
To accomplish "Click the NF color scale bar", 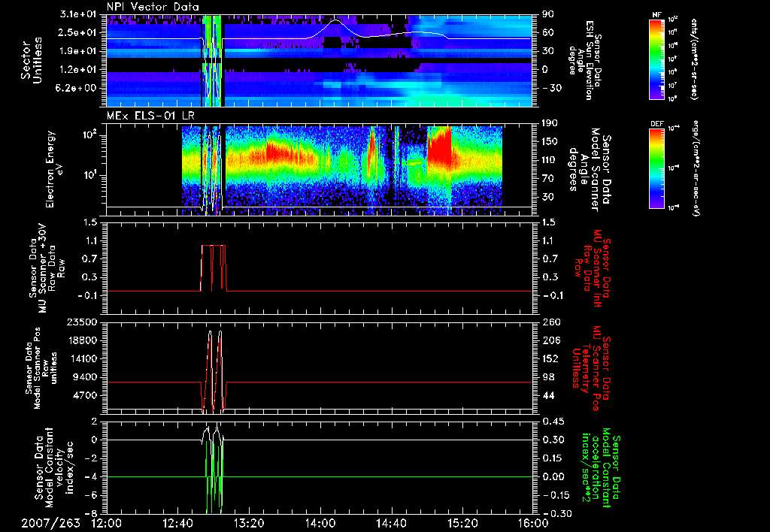I will pyautogui.click(x=657, y=59).
